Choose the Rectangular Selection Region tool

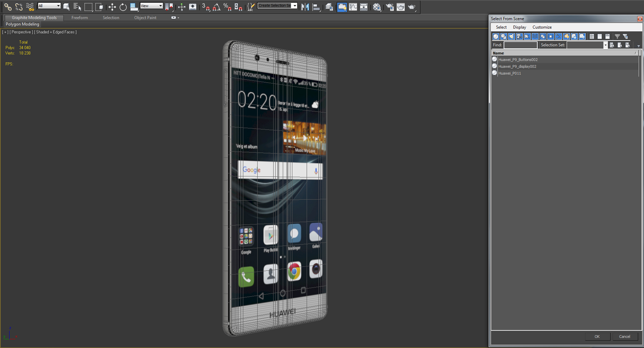[88, 7]
